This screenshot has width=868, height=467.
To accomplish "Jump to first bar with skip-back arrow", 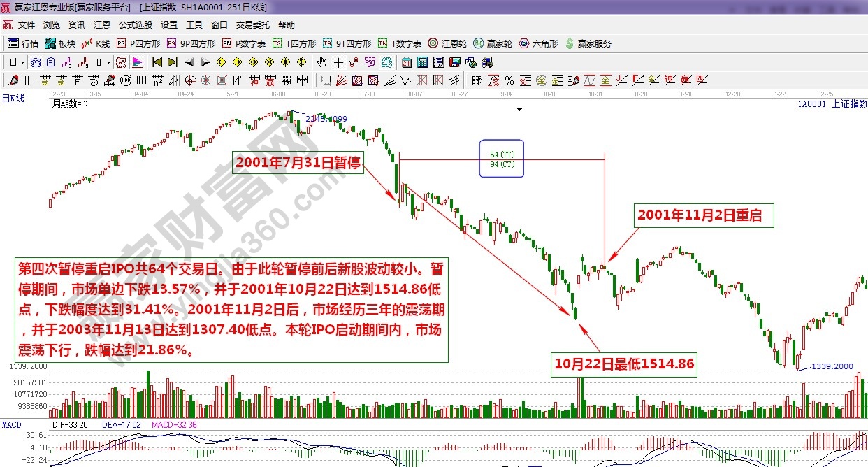I will [157, 62].
